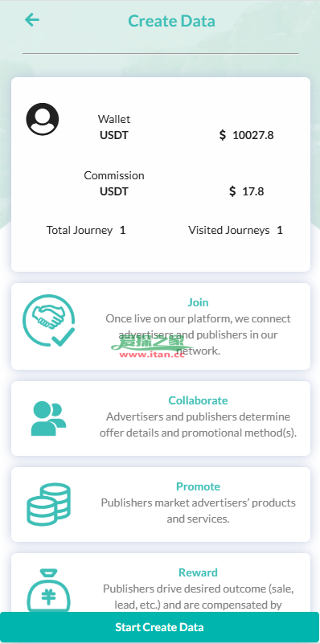This screenshot has width=320, height=644.
Task: Tap the money bag Reward icon
Action: 48,590
